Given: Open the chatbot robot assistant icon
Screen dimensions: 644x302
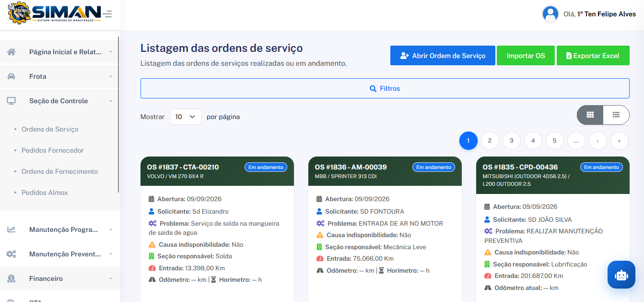Looking at the screenshot, I should pyautogui.click(x=621, y=275).
